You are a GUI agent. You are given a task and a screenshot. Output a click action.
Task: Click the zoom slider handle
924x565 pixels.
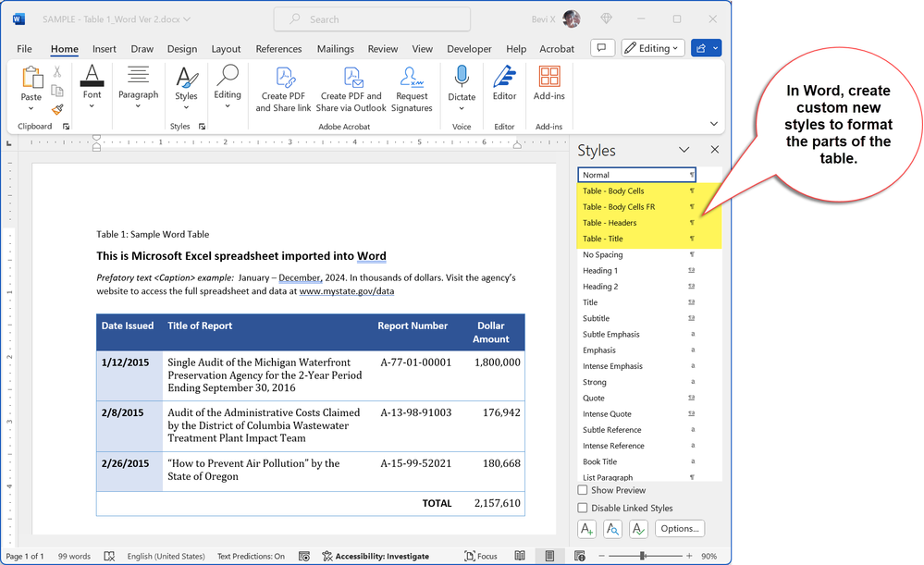643,556
